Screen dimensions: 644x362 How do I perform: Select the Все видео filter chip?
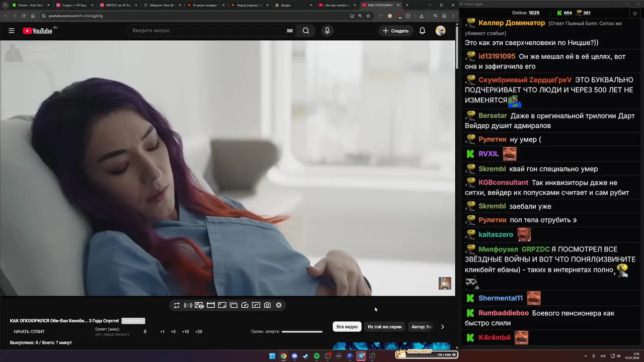click(347, 327)
